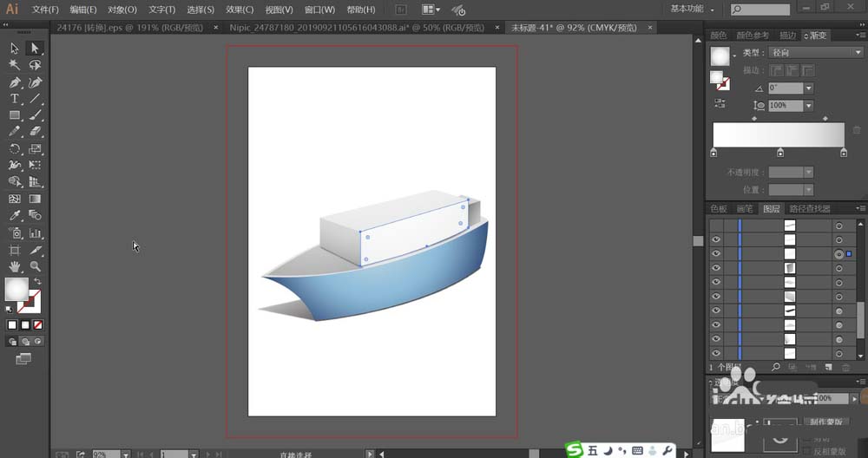Open the 效果(C) menu

tap(240, 10)
